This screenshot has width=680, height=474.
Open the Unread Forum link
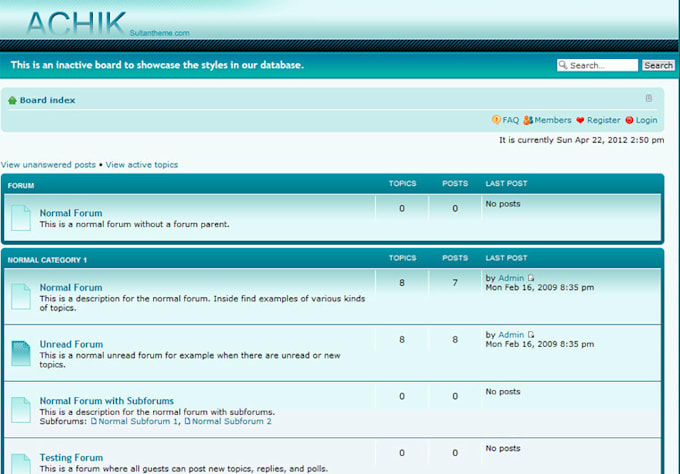click(x=72, y=344)
